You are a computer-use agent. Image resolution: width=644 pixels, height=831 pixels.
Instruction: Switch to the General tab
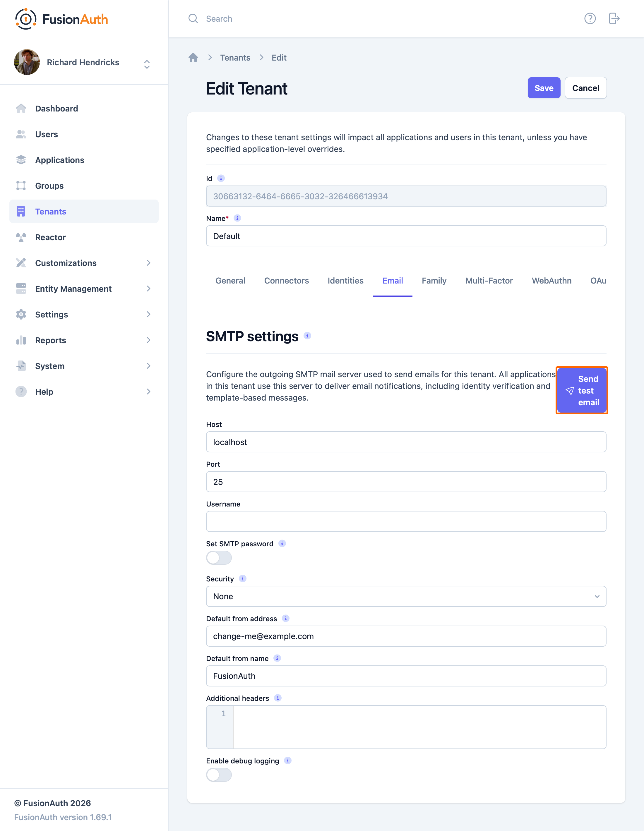[x=230, y=281]
